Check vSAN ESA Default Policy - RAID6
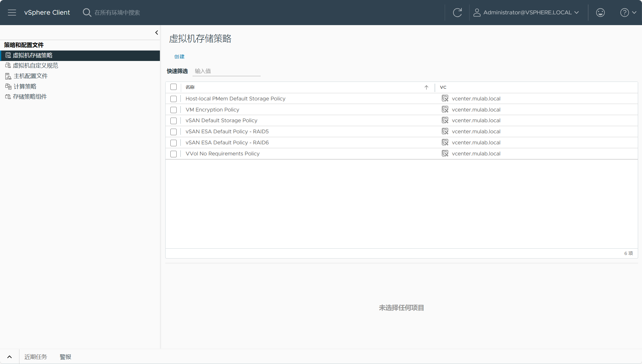642x364 pixels. click(x=173, y=143)
